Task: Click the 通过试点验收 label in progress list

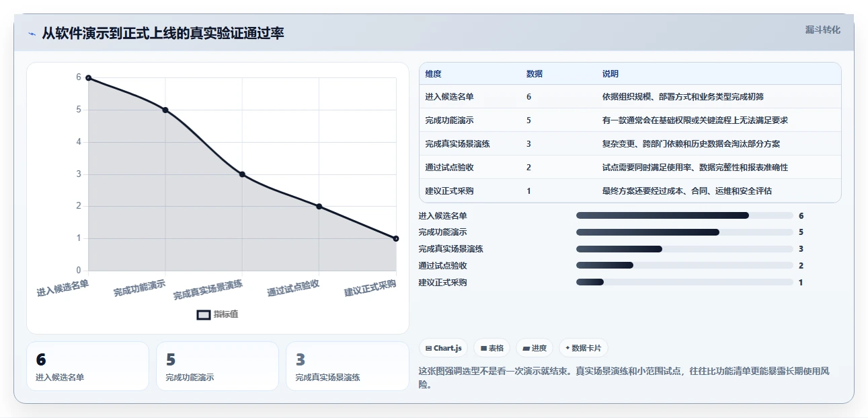Action: tap(442, 266)
